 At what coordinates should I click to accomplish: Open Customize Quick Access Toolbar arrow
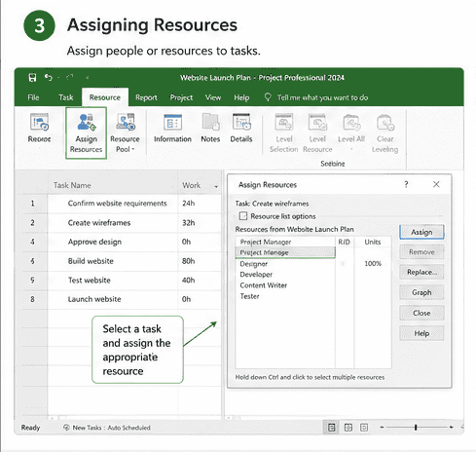pos(88,77)
